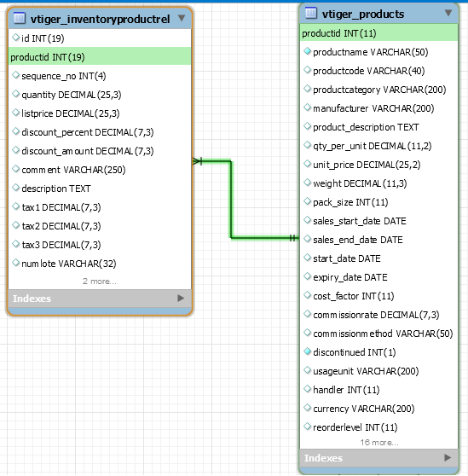Image resolution: width=468 pixels, height=476 pixels.
Task: Collapse vtiger_products table with header arrow
Action: [448, 13]
